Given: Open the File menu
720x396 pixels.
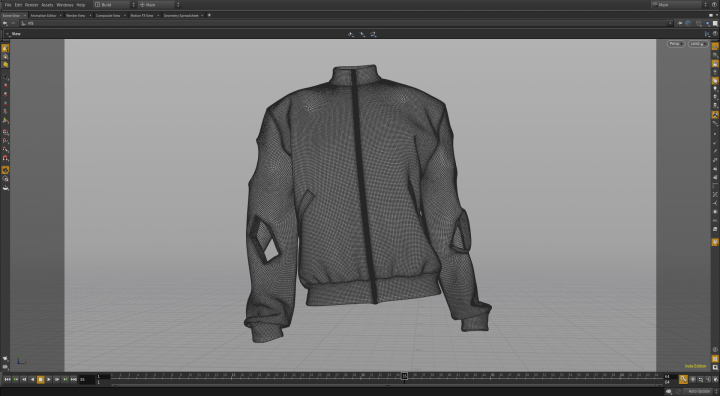Looking at the screenshot, I should (7, 5).
